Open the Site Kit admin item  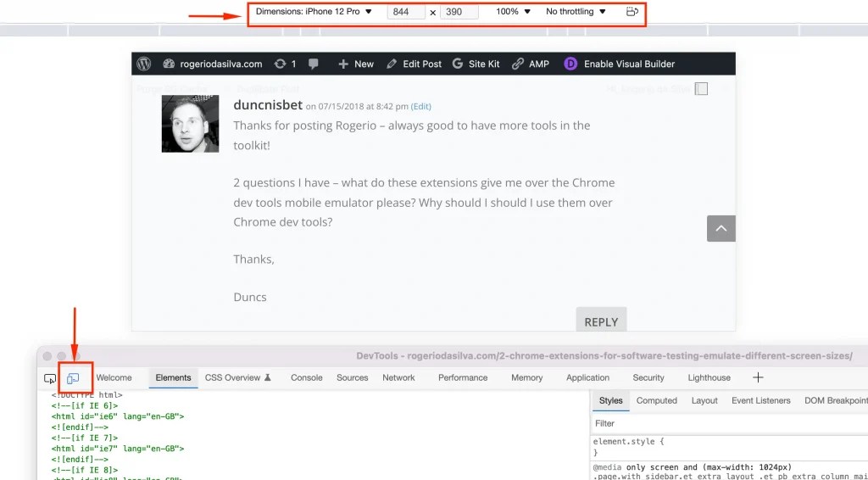[x=476, y=64]
